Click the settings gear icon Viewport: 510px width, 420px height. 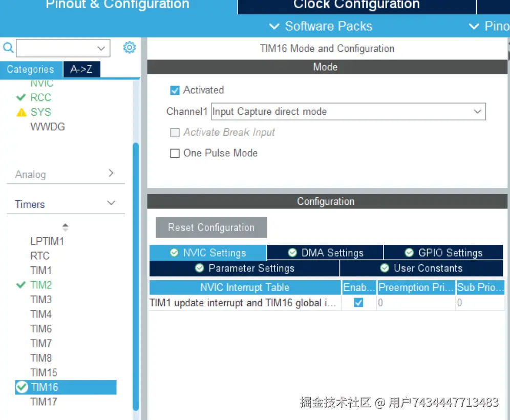130,48
